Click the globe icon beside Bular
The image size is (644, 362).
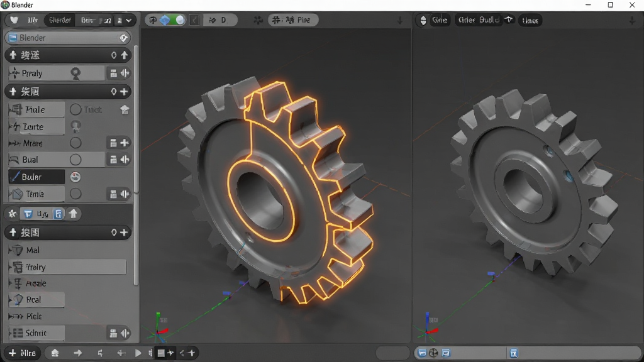[x=75, y=177]
